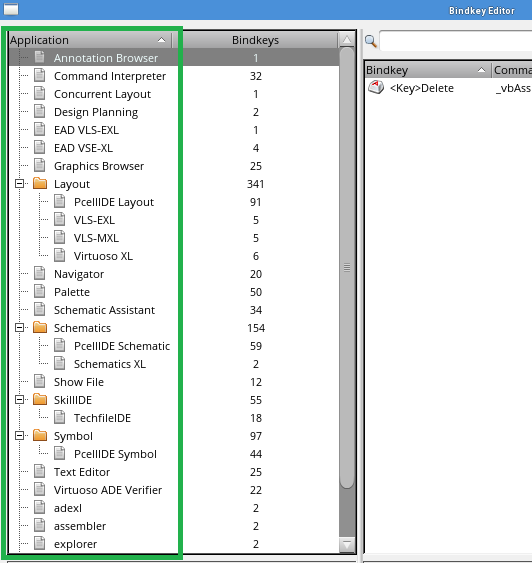This screenshot has width=532, height=563.
Task: Select the VLS-MXL tree item
Action: tap(96, 238)
